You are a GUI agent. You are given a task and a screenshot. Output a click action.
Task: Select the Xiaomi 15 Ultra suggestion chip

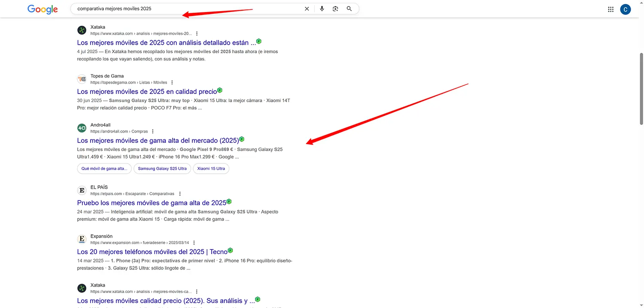pyautogui.click(x=211, y=169)
